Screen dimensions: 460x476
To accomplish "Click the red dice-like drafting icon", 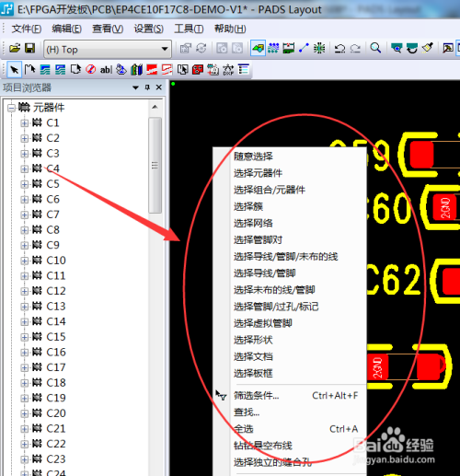I will coord(198,70).
